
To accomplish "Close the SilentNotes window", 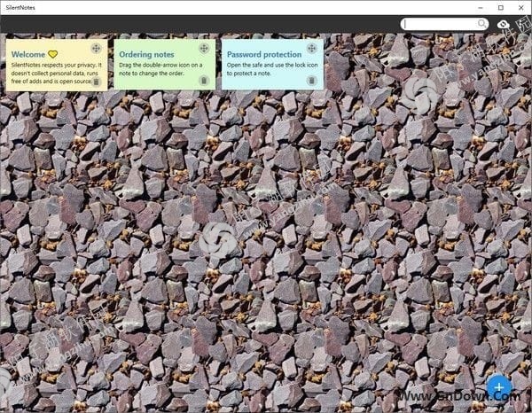I will coord(518,6).
